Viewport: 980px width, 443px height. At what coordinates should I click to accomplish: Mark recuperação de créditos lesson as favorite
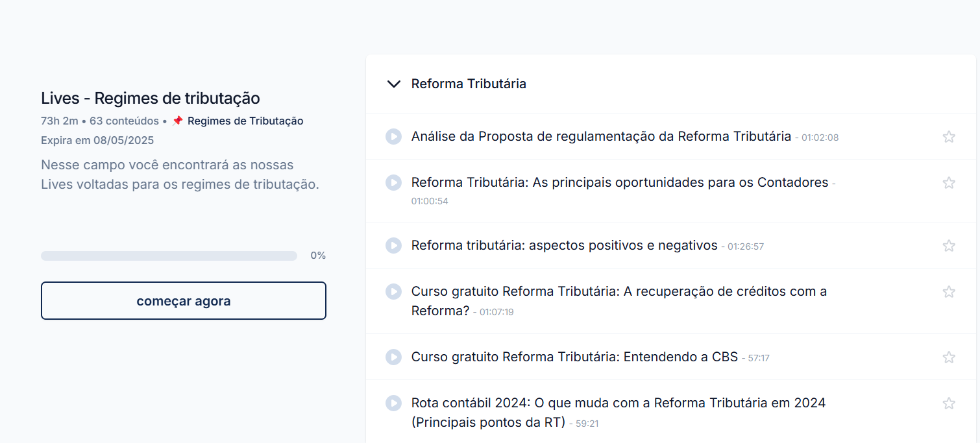pos(949,291)
